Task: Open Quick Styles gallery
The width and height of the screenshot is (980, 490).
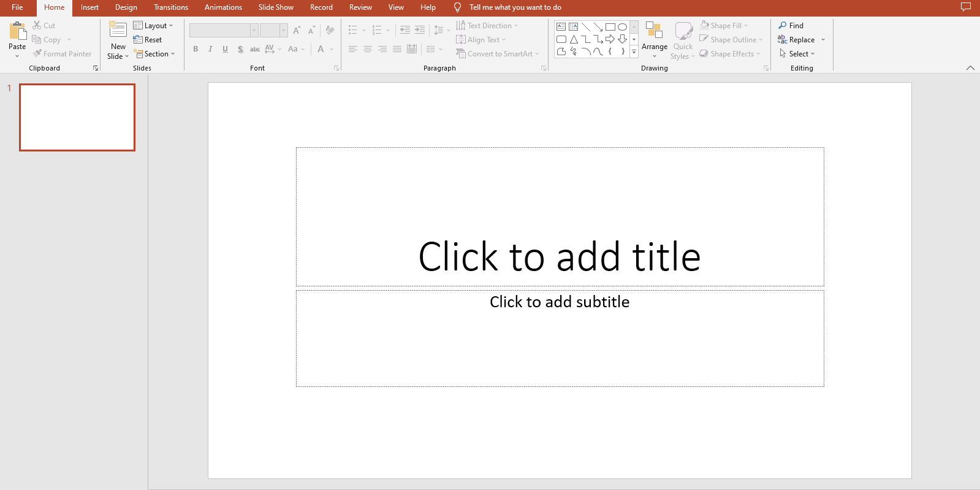Action: (683, 40)
